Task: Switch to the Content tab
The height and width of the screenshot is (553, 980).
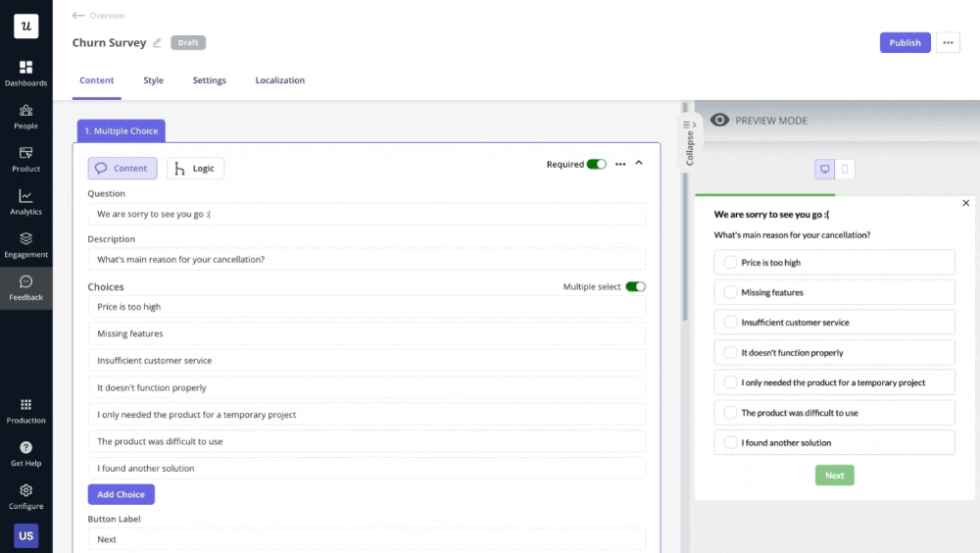Action: [x=96, y=80]
